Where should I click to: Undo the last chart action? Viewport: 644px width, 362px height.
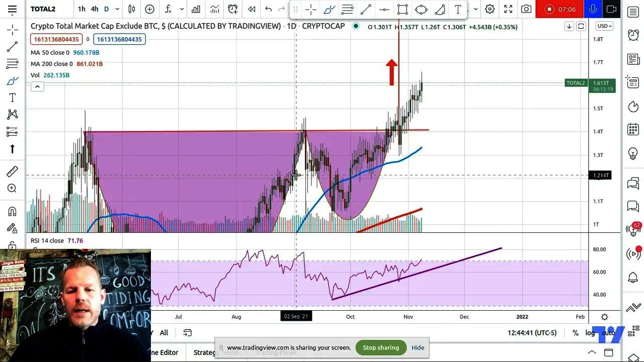pos(269,9)
